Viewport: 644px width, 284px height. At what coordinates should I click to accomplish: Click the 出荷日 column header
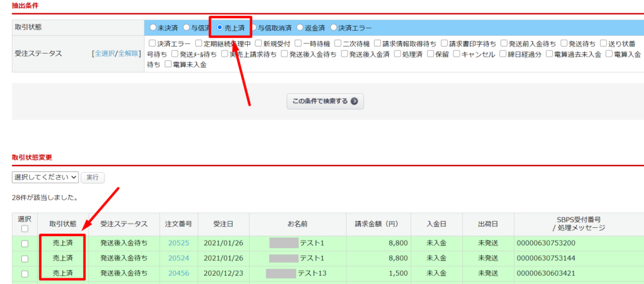pyautogui.click(x=488, y=224)
